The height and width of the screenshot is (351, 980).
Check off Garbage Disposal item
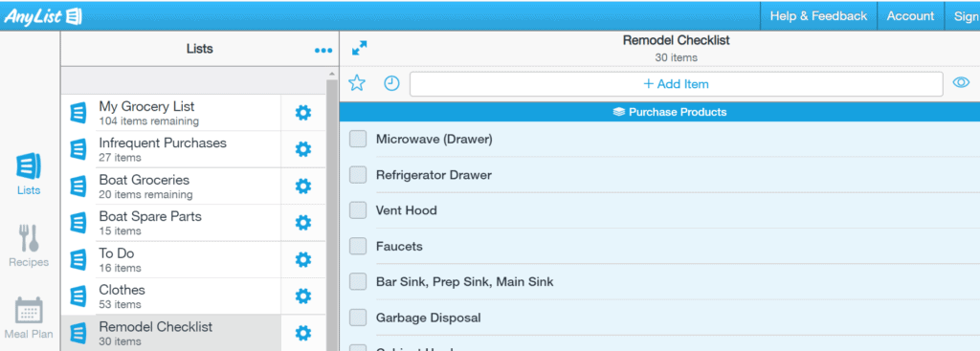358,318
